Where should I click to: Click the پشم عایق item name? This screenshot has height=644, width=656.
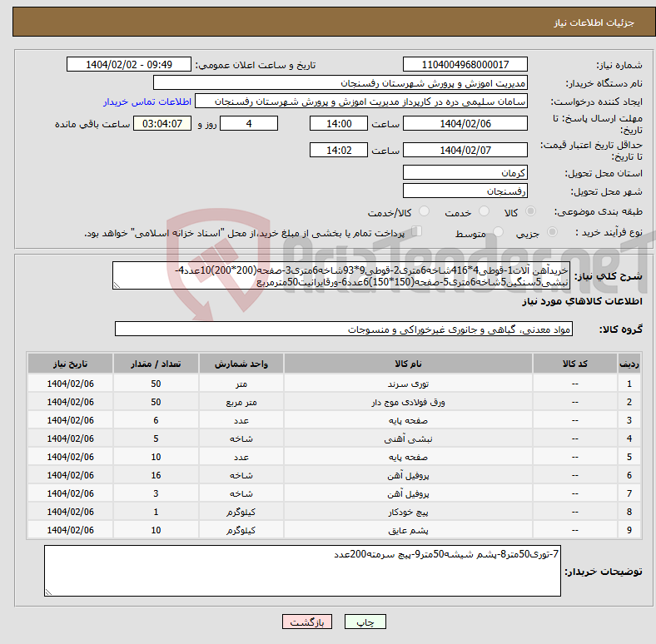point(408,531)
